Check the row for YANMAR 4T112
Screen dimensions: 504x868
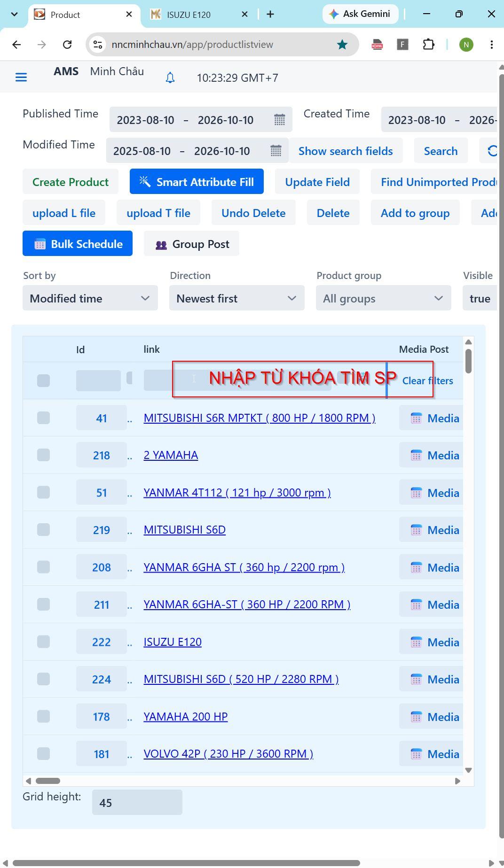(x=43, y=492)
